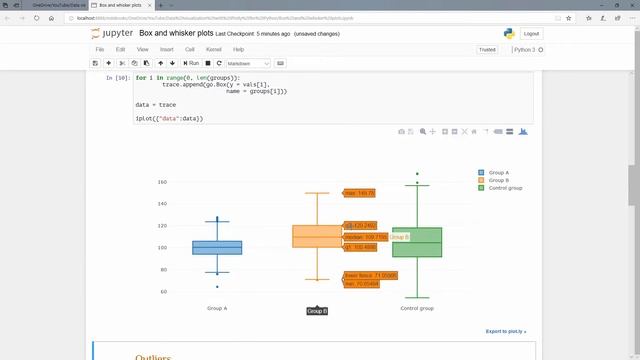Click the plotly Zoom in icon

point(445,131)
